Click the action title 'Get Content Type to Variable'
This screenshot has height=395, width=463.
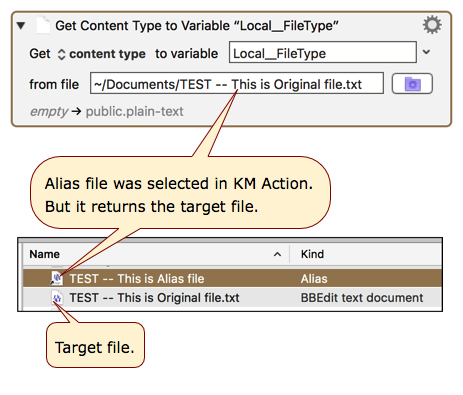coord(197,26)
